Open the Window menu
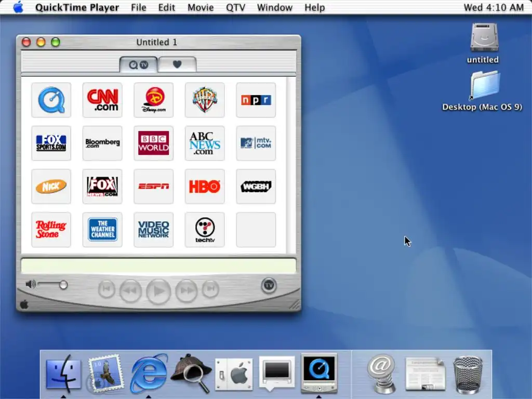Screen dimensions: 532x399 pyautogui.click(x=274, y=7)
